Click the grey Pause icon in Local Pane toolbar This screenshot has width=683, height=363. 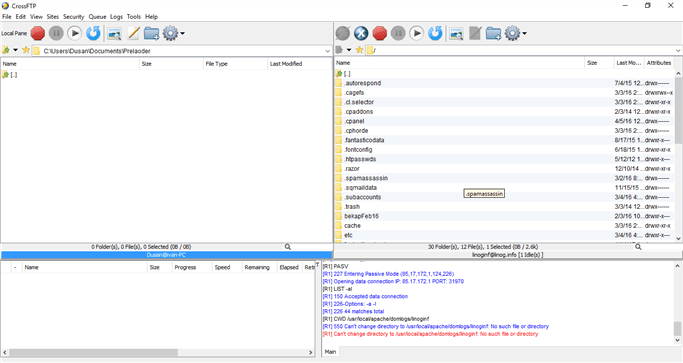56,33
